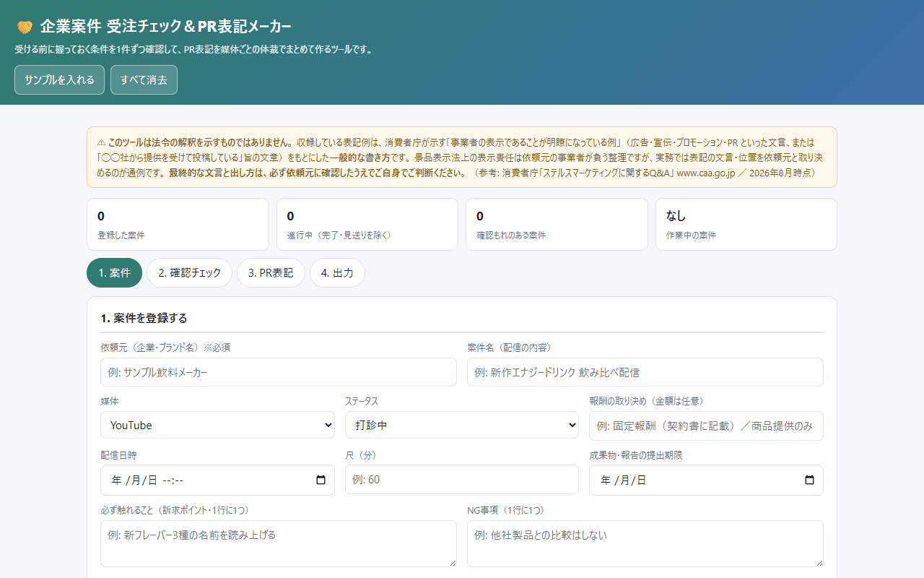This screenshot has width=924, height=578.
Task: Go to the 4. 出力 tab
Action: [x=337, y=272]
